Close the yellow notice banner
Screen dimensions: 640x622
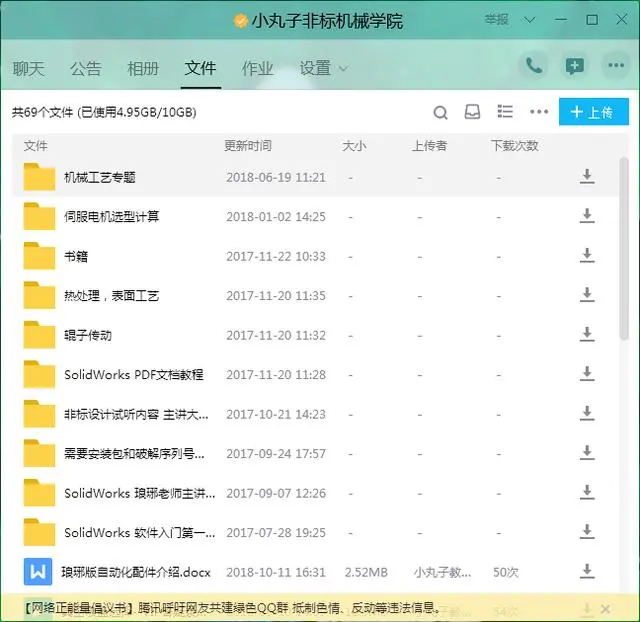[606, 609]
